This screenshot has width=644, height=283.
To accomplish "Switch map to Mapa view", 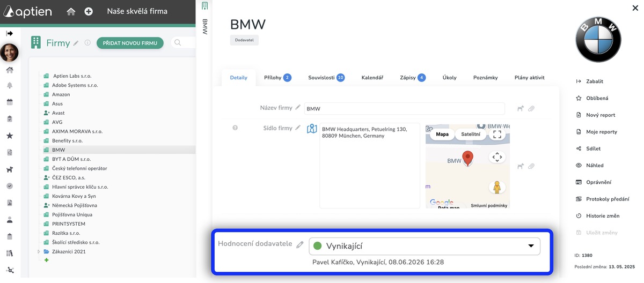I will (442, 135).
